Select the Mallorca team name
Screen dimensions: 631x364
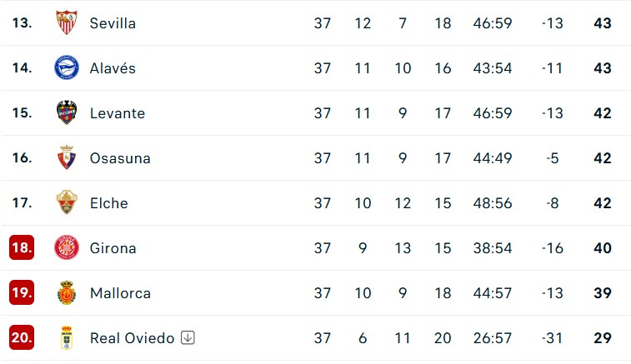pos(120,293)
